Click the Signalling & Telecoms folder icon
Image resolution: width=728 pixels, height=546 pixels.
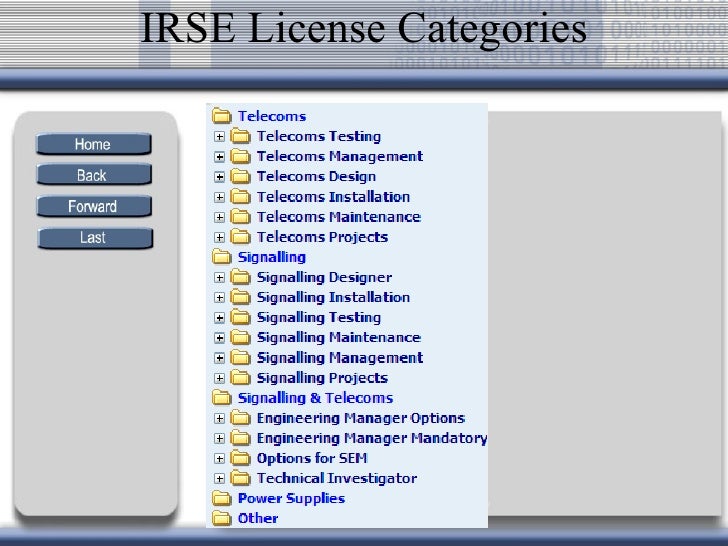221,398
